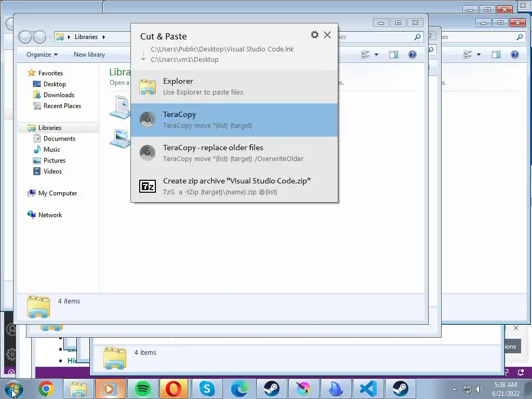Open the Cut & Paste settings gear
The width and height of the screenshot is (532, 399).
(x=314, y=35)
